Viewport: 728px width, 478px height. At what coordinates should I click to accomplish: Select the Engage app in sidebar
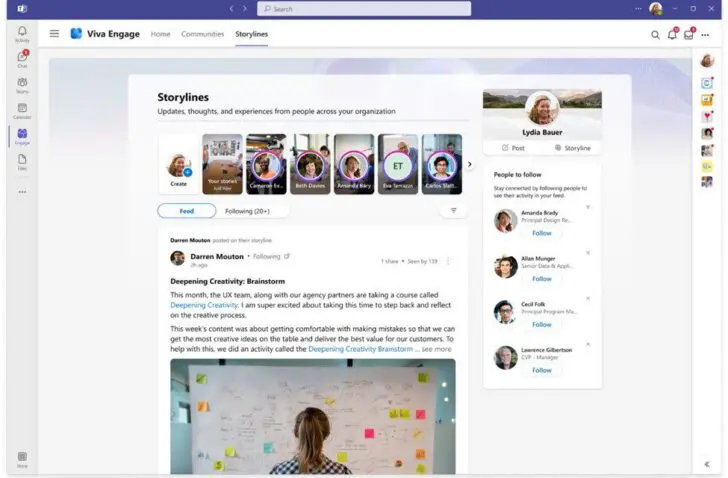[x=22, y=136]
